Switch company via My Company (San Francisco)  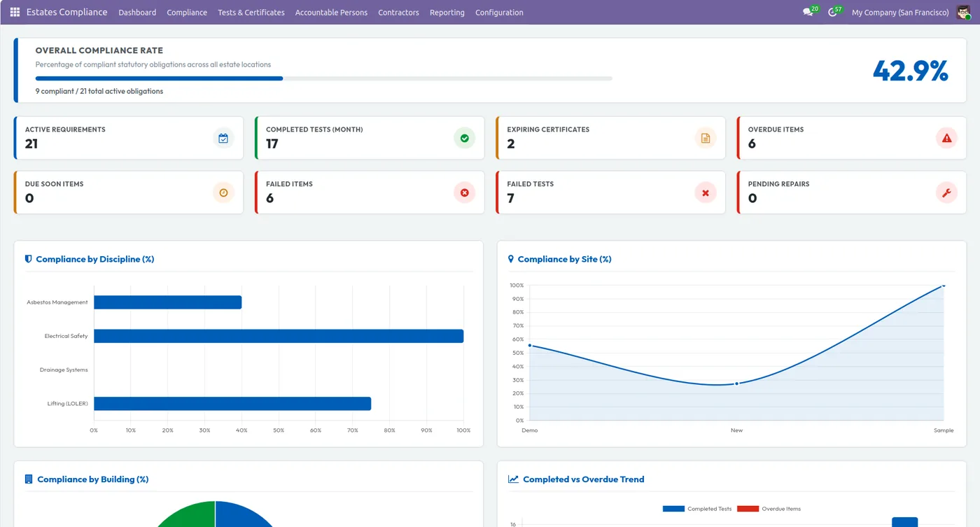coord(900,13)
